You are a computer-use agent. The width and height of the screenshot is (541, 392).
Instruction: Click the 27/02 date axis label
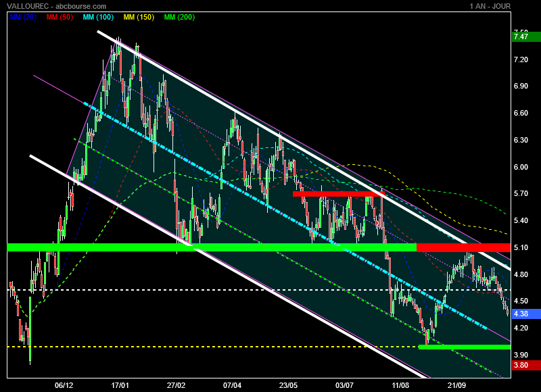[x=176, y=385]
